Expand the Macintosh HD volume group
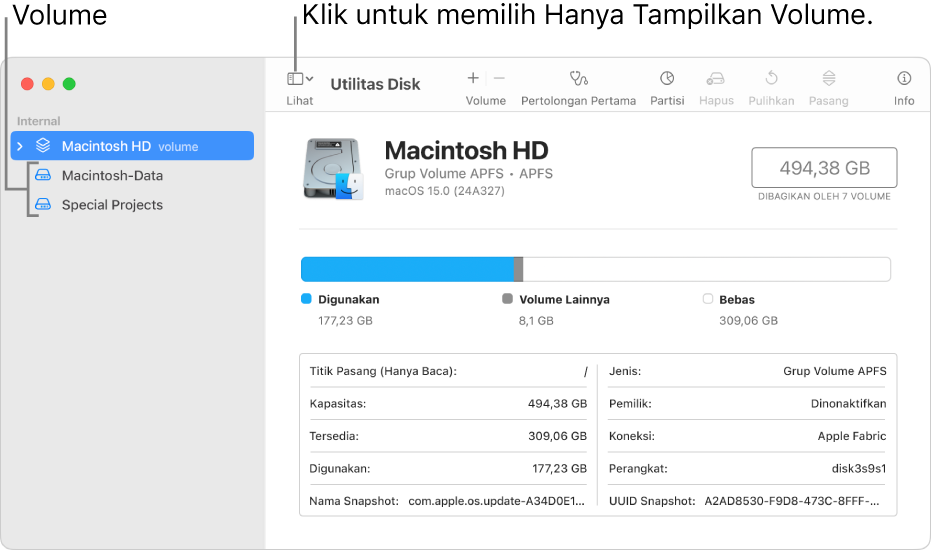 click(20, 146)
